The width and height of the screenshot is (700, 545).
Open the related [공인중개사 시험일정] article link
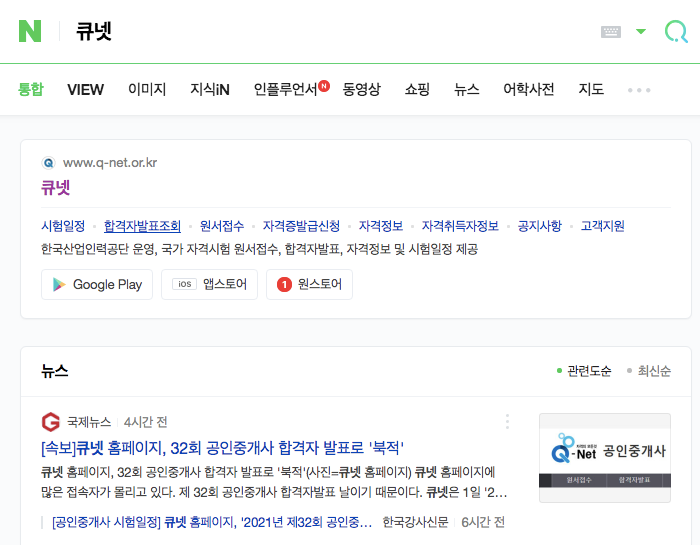click(x=212, y=522)
